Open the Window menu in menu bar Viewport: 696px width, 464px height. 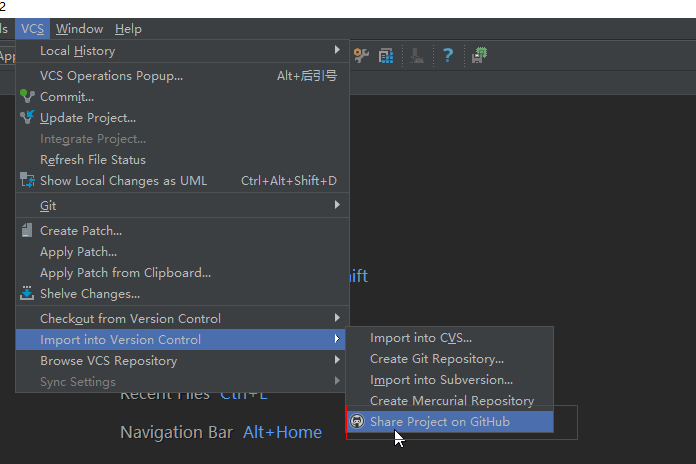click(79, 29)
